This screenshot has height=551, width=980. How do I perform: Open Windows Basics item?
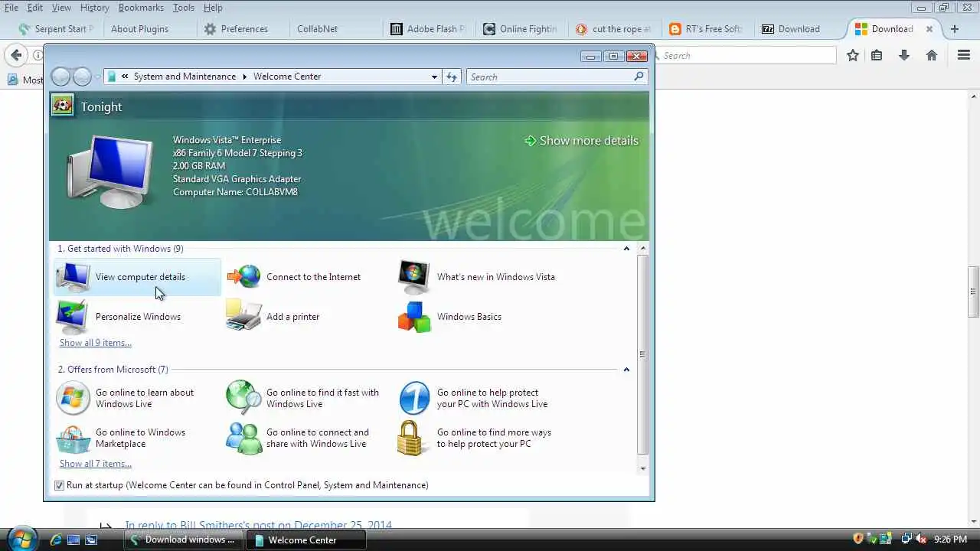(x=450, y=317)
